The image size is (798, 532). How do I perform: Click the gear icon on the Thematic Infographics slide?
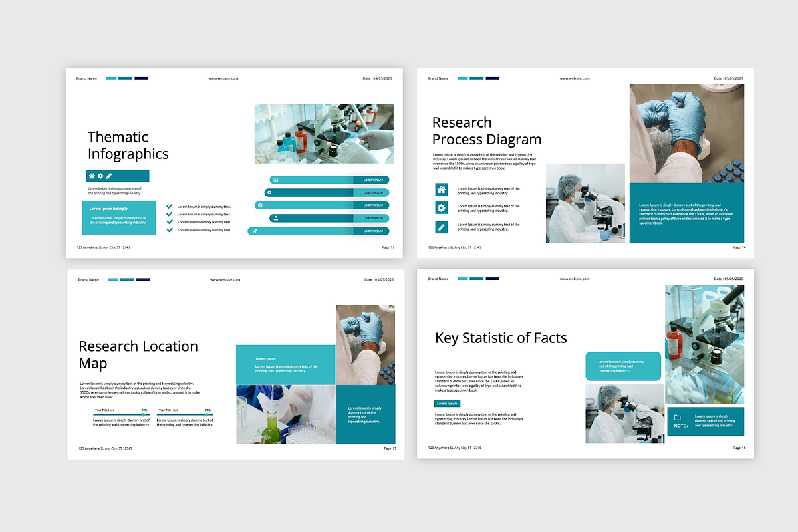[x=100, y=176]
